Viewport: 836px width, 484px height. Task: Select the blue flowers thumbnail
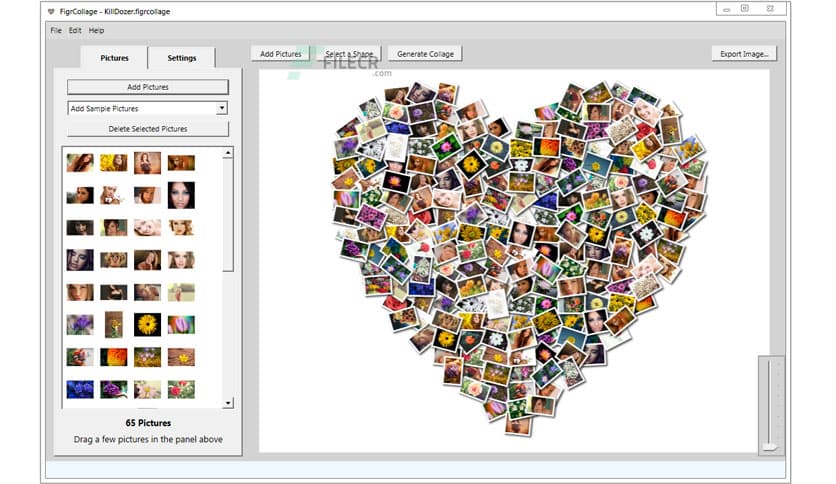pyautogui.click(x=80, y=389)
